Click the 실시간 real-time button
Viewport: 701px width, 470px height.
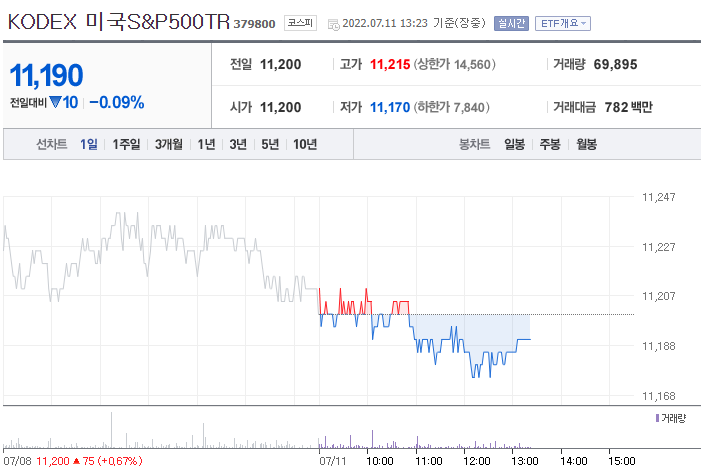[511, 23]
